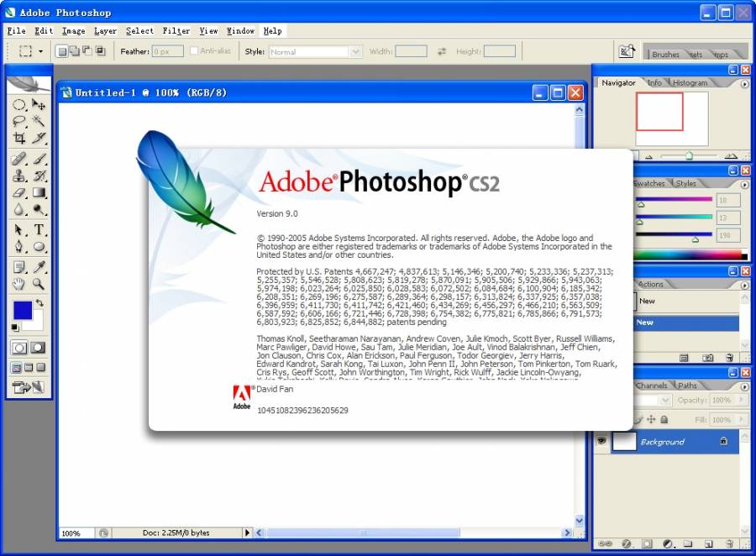Select the Hand tool
This screenshot has width=756, height=556.
[19, 285]
